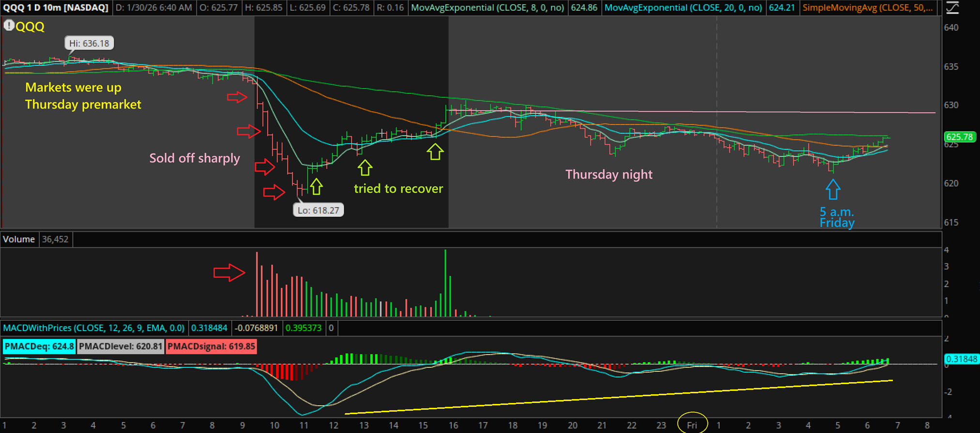The height and width of the screenshot is (433, 980).
Task: Click the volume value 36,452
Action: [55, 239]
